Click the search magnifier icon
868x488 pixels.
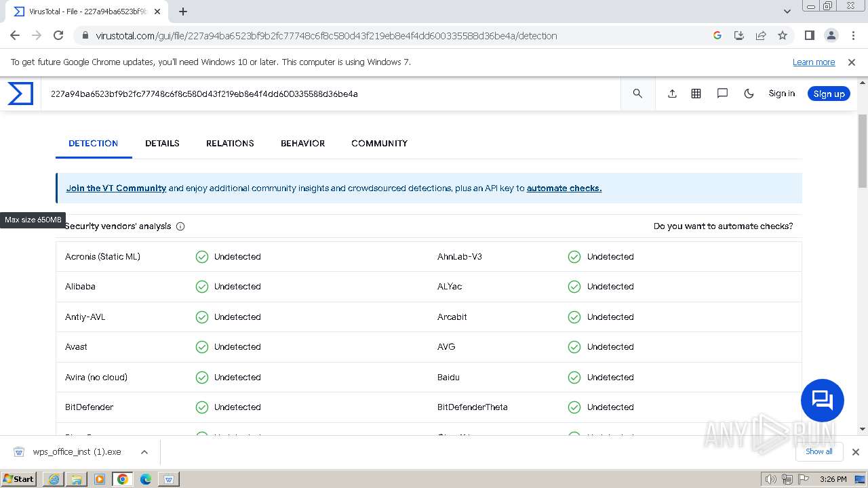coord(637,94)
